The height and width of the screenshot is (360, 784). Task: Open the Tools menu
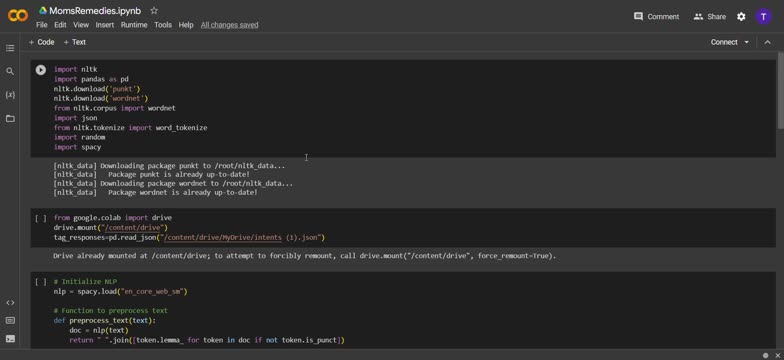pos(162,25)
